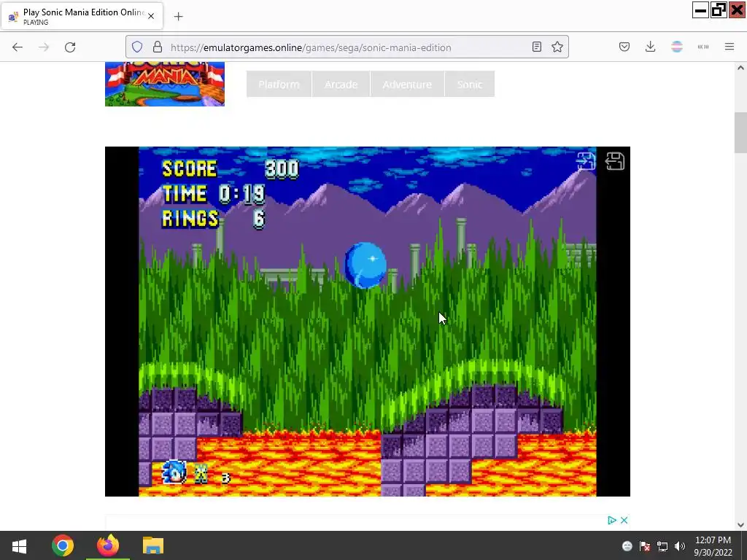Click the forward navigation arrow
This screenshot has width=747, height=560.
(44, 47)
